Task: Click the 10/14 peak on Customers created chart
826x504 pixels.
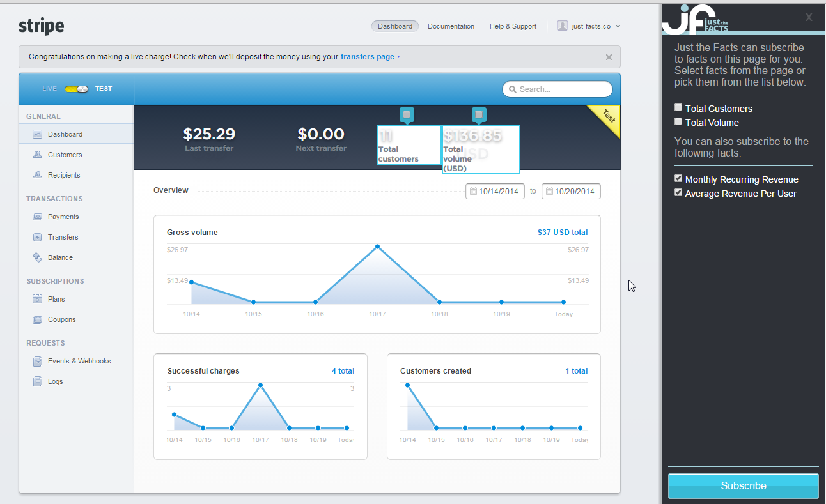Action: pos(407,385)
